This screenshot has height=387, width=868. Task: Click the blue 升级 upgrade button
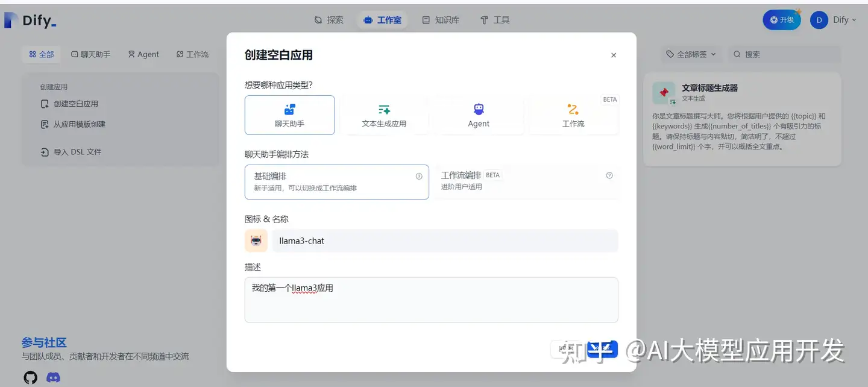pyautogui.click(x=782, y=20)
